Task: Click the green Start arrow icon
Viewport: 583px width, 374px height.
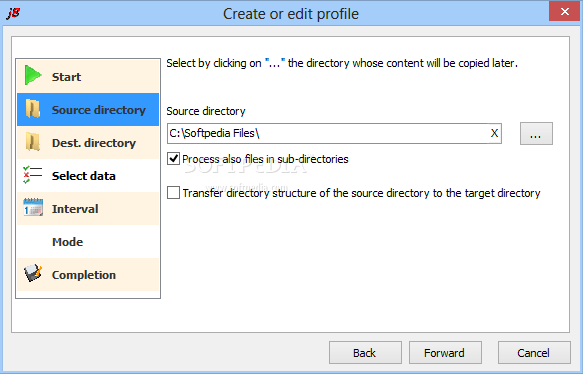Action: tap(33, 75)
